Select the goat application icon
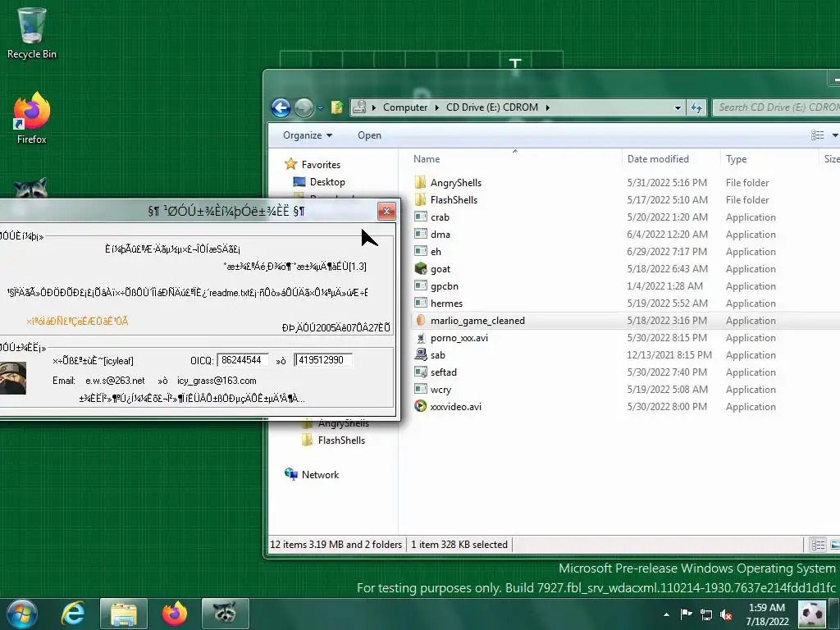The height and width of the screenshot is (630, 840). [x=421, y=268]
